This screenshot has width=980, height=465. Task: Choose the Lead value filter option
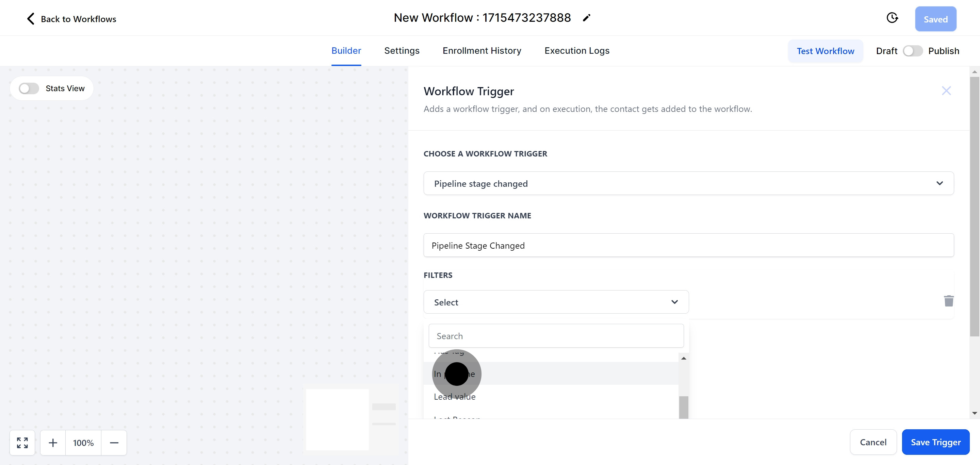click(x=455, y=397)
